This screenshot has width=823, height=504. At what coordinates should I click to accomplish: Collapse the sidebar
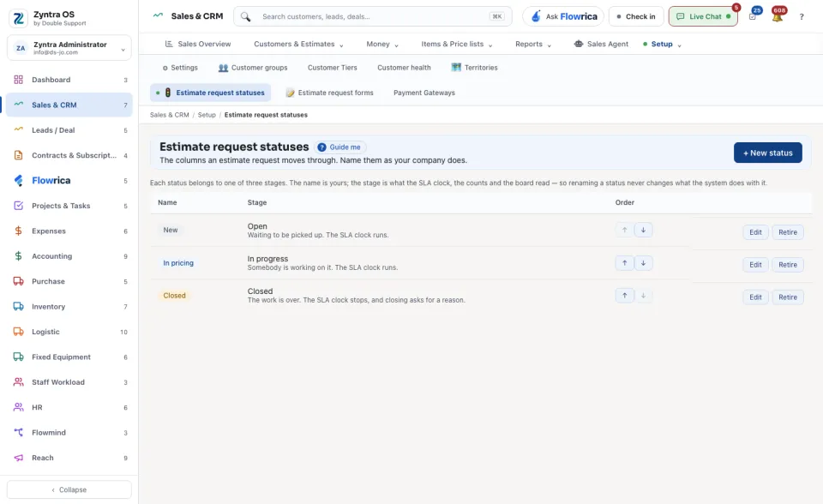click(x=69, y=489)
